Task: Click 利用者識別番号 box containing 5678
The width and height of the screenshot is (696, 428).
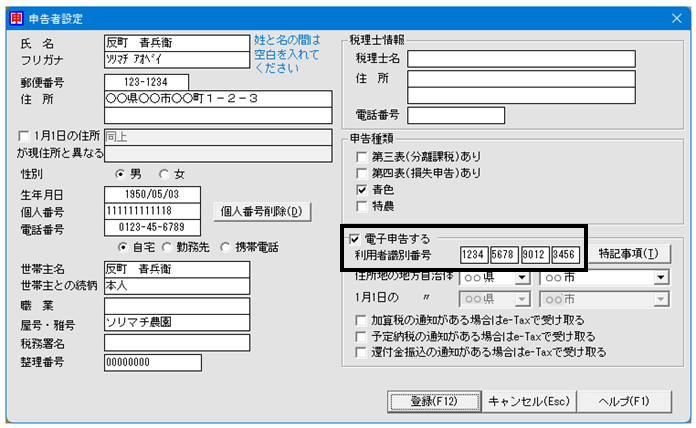Action: [504, 255]
